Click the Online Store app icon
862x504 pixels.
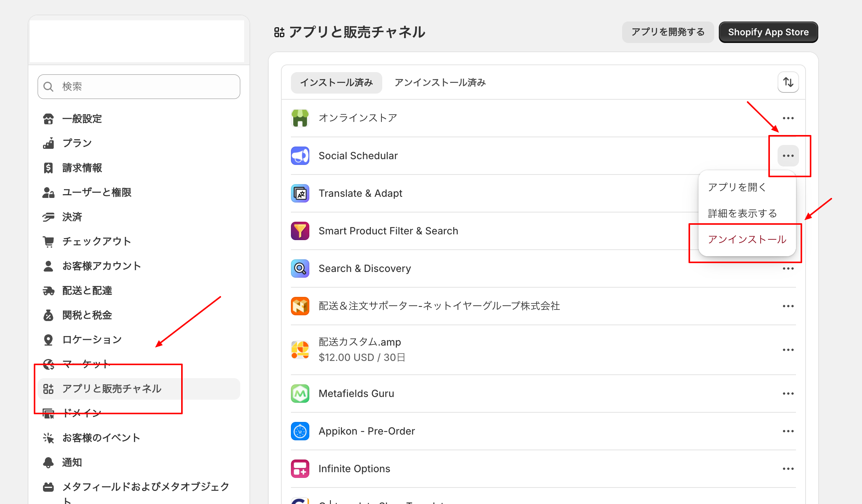(300, 118)
